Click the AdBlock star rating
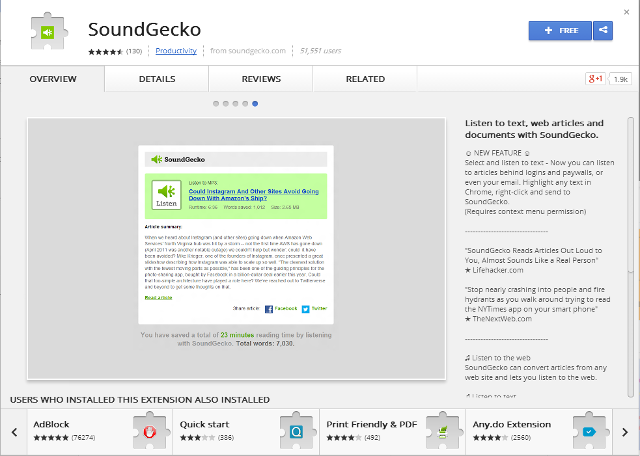This screenshot has width=640, height=456. point(51,438)
